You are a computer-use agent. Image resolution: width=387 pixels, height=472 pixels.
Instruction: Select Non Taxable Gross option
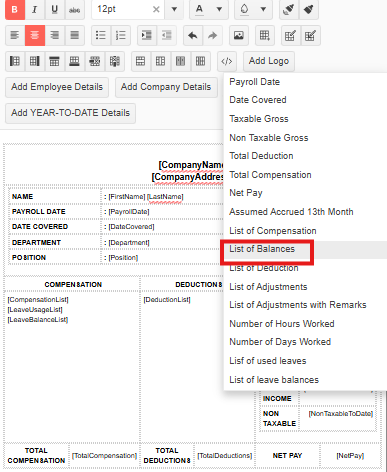click(269, 138)
